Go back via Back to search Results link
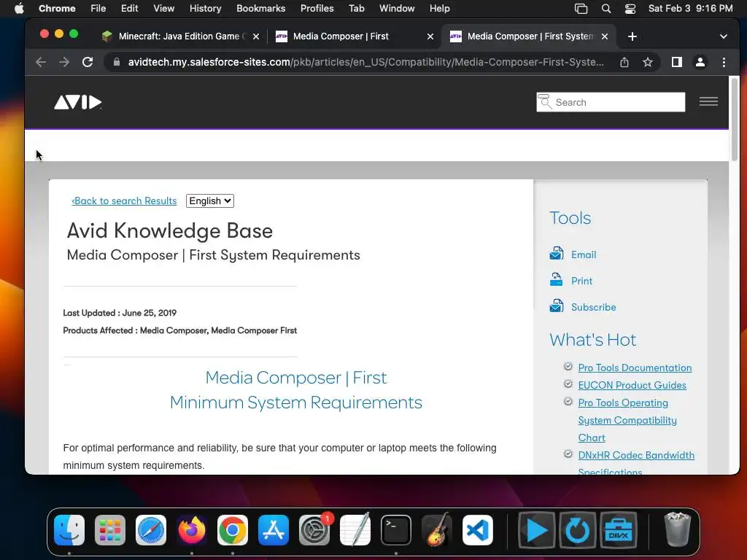This screenshot has width=747, height=560. click(x=124, y=201)
